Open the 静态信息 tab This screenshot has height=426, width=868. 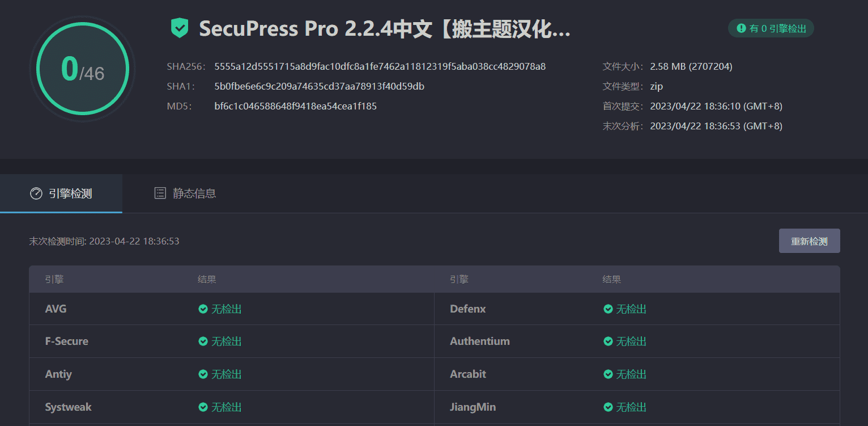[185, 193]
